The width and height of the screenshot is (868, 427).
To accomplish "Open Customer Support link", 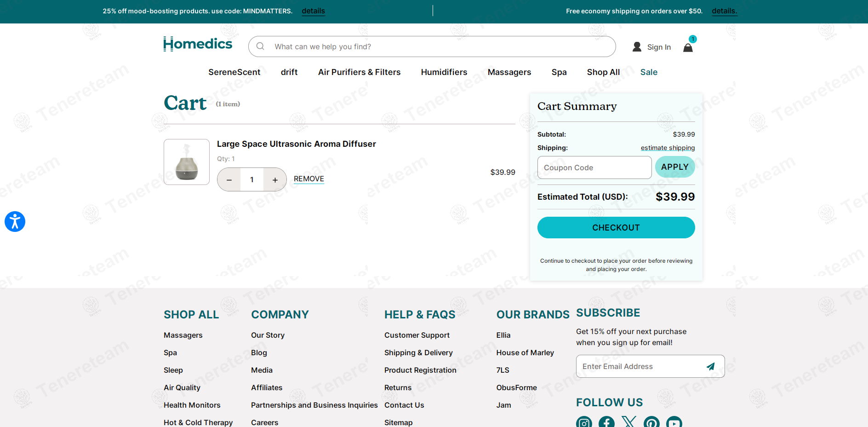I will point(417,335).
